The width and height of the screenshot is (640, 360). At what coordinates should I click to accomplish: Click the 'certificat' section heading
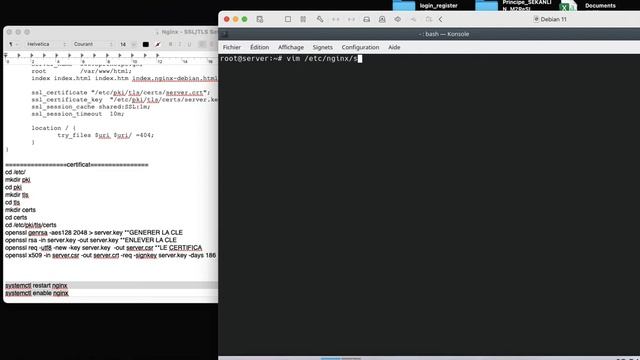[x=78, y=165]
